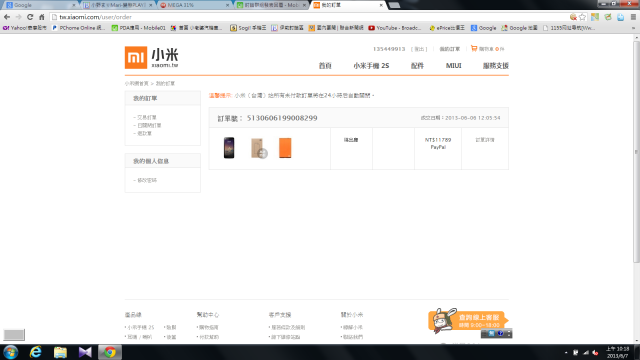640x360 pixels.
Task: Open the Windows Start button
Action: pos(10,352)
